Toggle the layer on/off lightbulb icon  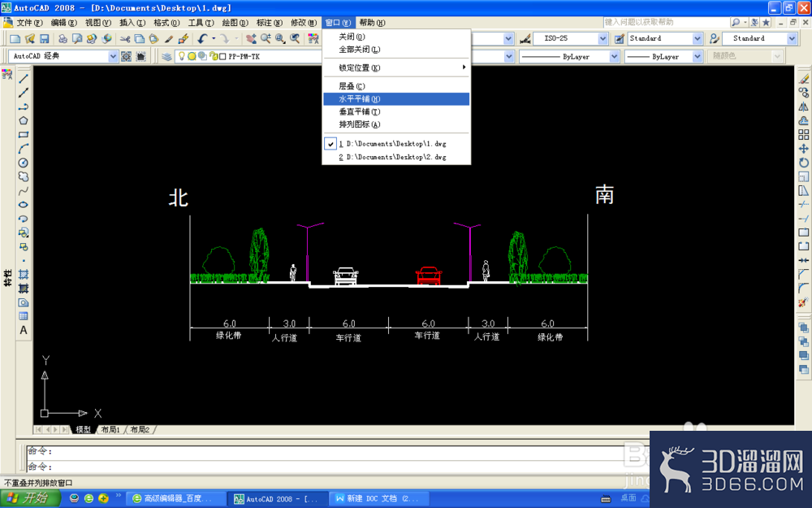coord(182,56)
